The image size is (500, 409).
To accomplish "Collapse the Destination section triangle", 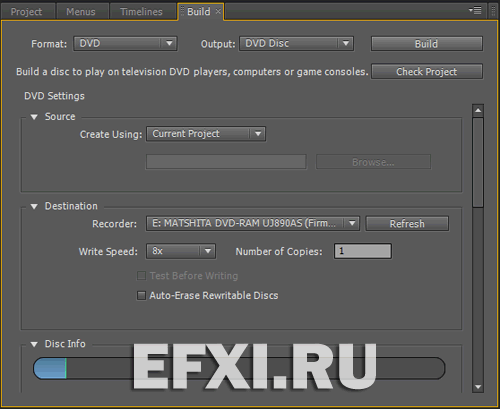I will (34, 206).
